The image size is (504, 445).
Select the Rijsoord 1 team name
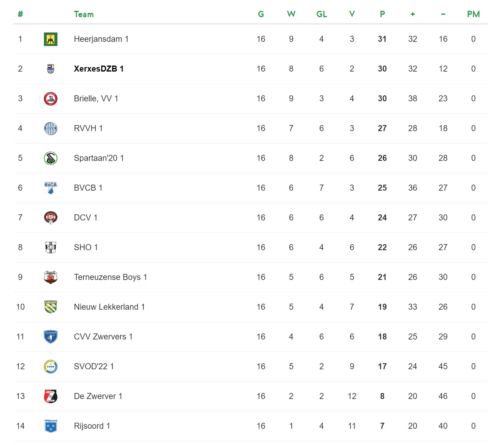92,426
